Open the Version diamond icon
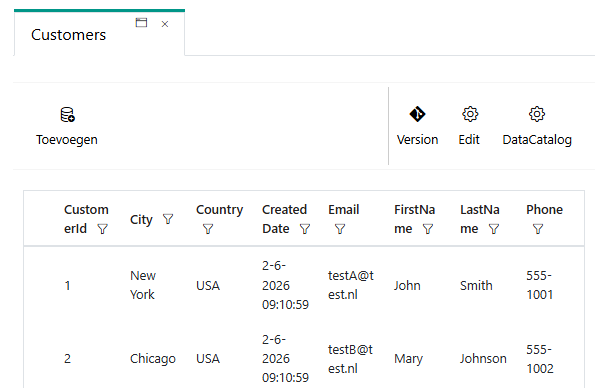604x388 pixels. click(417, 114)
